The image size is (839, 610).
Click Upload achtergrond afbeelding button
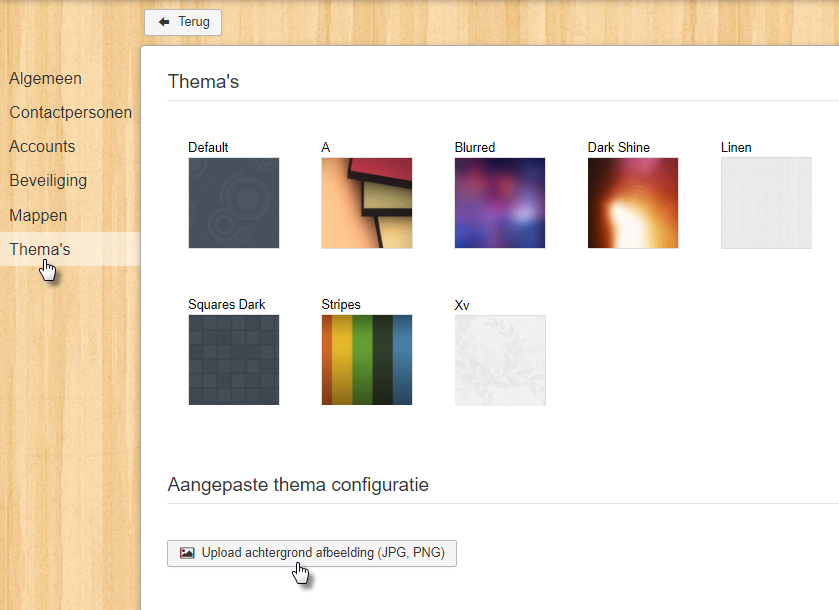coord(312,553)
